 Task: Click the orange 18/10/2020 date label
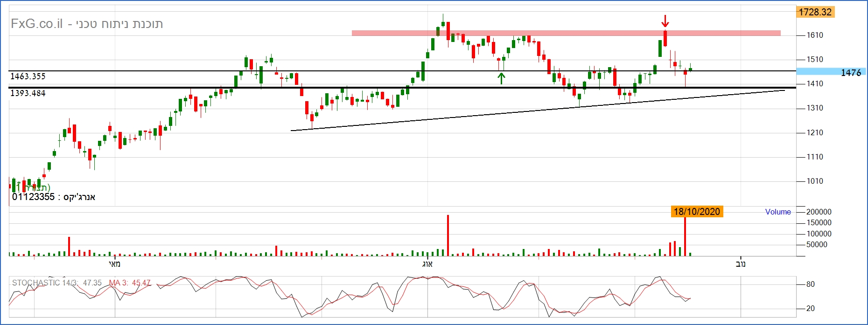tap(697, 212)
